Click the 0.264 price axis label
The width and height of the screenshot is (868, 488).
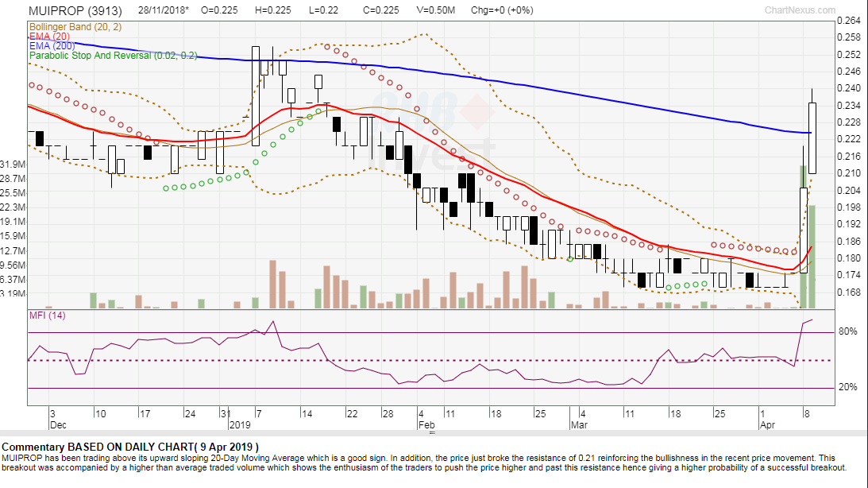(849, 21)
